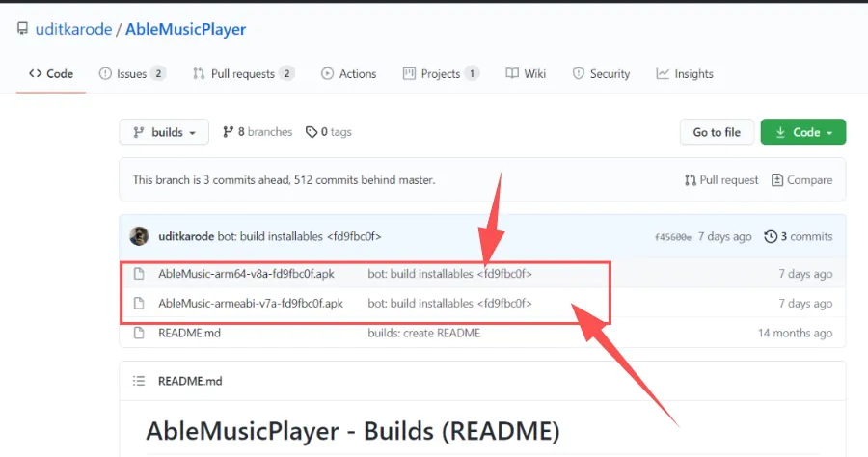
Task: Open AbleMusic-arm64-v8a-fd9fbc0f.apk file
Action: coord(246,273)
